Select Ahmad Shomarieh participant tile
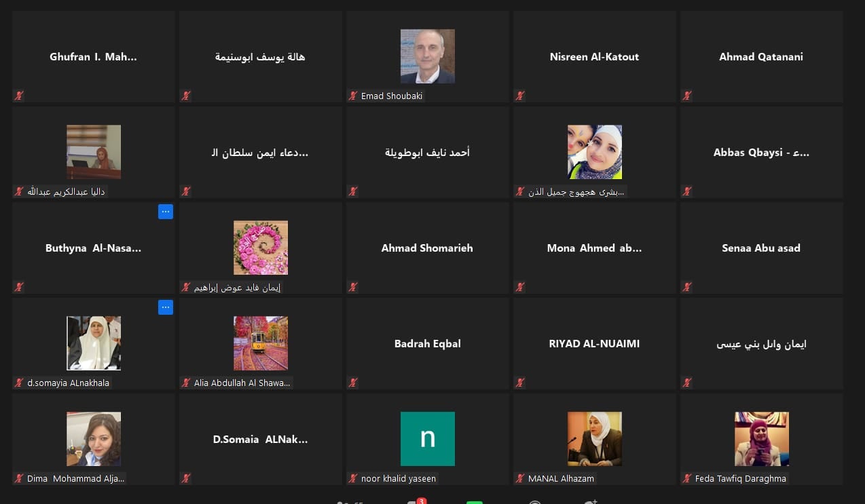 (428, 248)
